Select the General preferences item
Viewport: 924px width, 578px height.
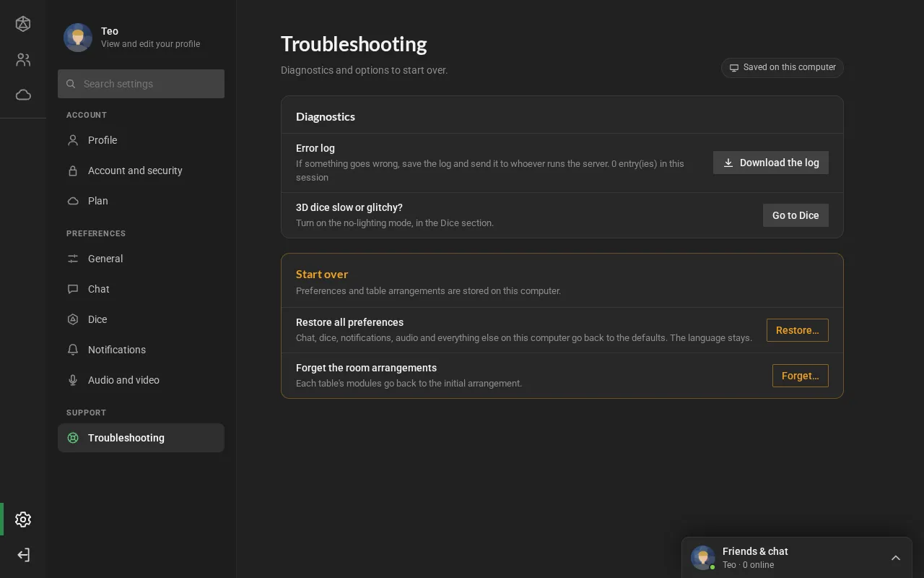click(141, 259)
